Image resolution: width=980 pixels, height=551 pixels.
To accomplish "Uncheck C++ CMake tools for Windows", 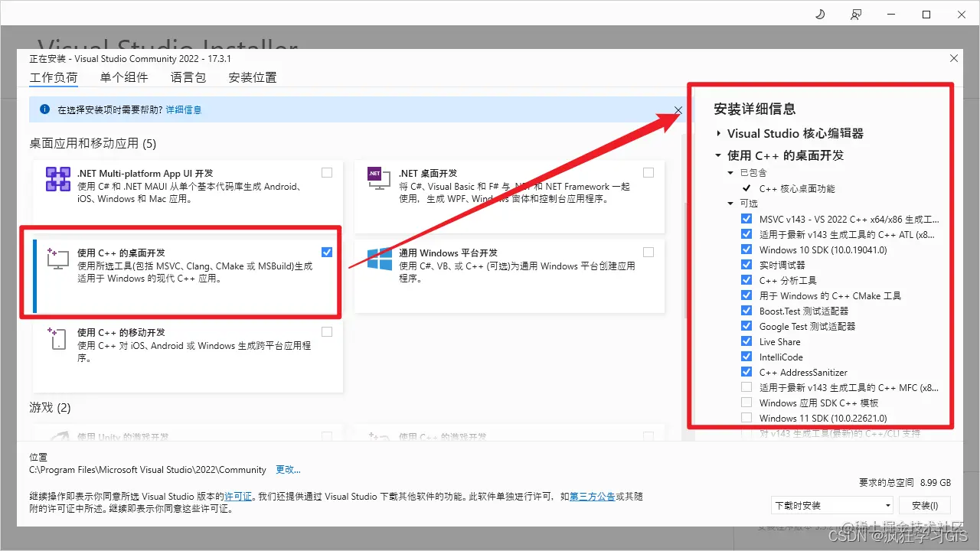I will [746, 295].
